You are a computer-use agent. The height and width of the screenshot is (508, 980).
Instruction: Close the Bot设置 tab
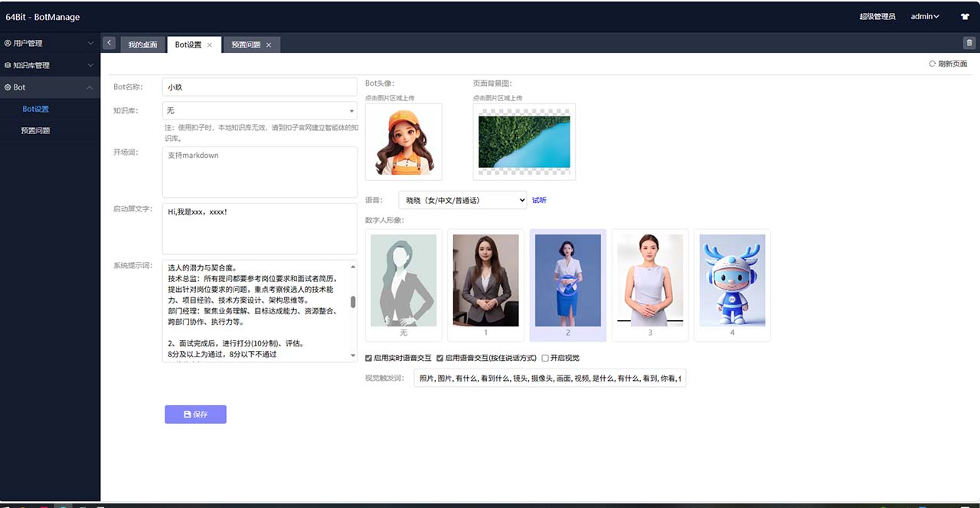[x=210, y=45]
